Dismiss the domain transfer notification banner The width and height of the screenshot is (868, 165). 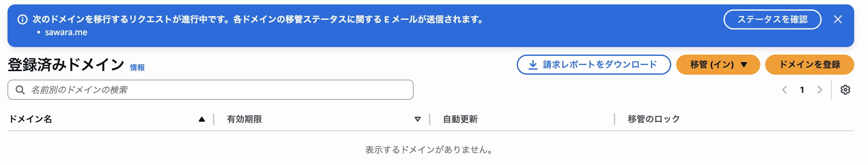[838, 19]
